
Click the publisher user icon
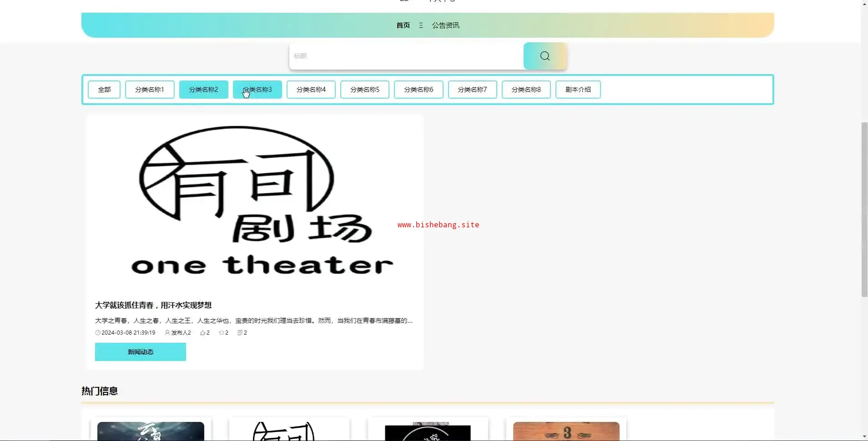tap(167, 333)
